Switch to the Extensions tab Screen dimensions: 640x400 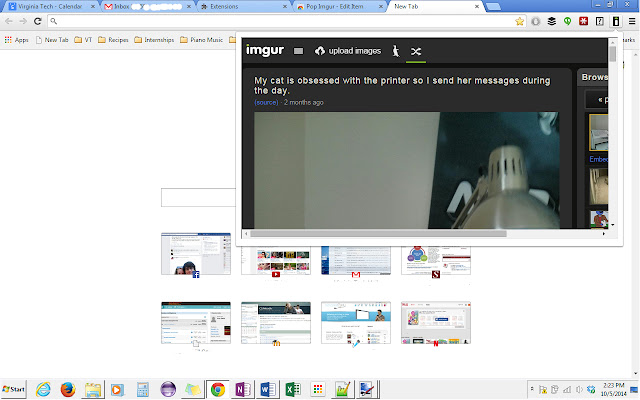(x=244, y=7)
